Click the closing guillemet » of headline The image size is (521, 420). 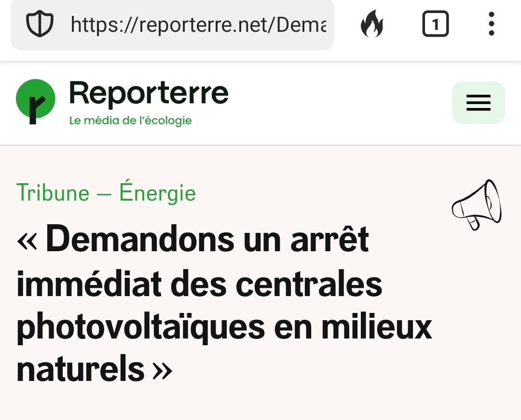click(x=162, y=370)
